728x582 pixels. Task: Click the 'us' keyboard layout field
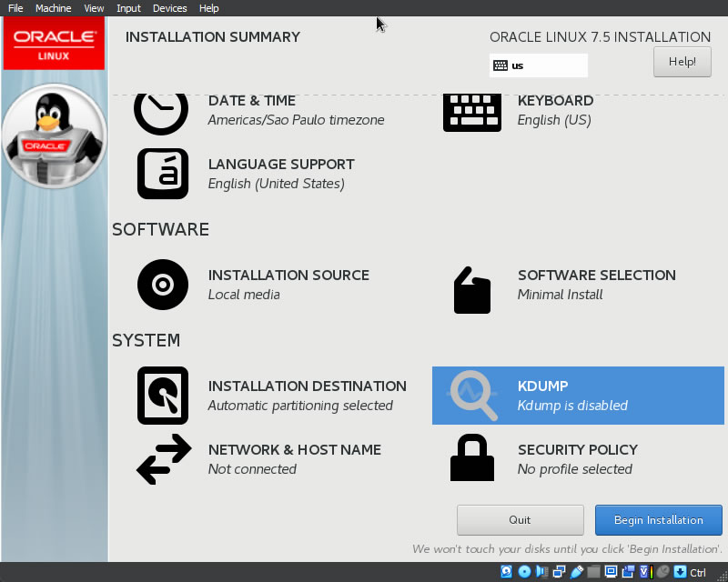click(x=539, y=65)
